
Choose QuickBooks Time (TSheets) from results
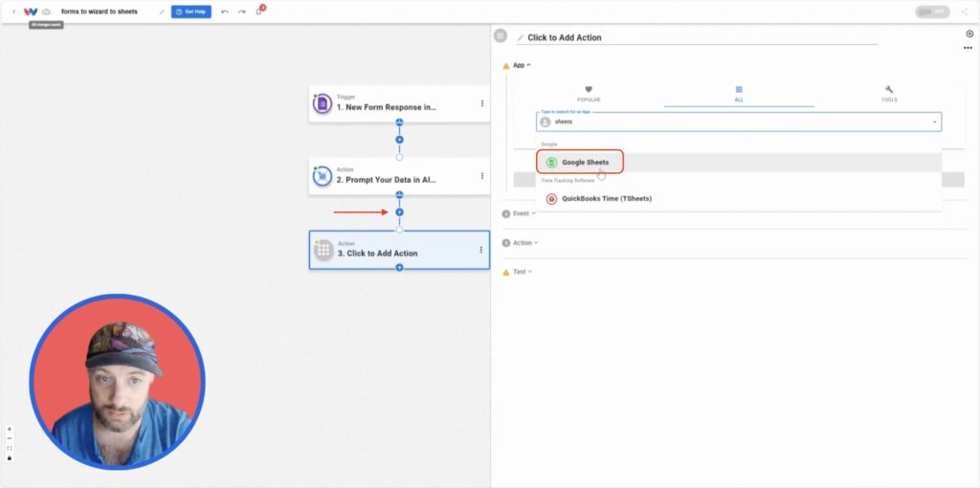[739, 199]
